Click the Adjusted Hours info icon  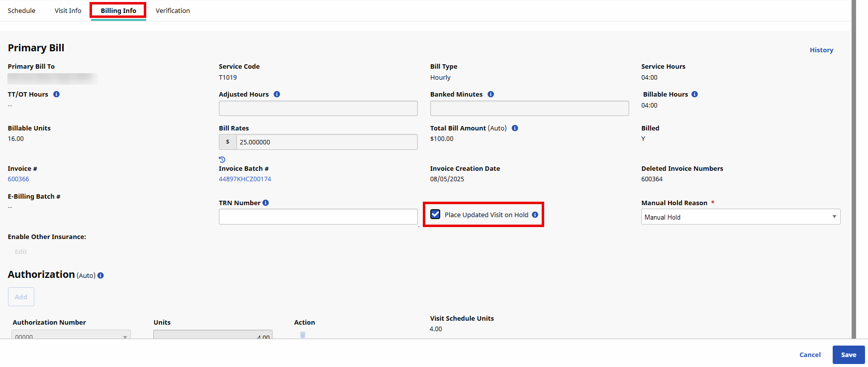click(x=277, y=94)
